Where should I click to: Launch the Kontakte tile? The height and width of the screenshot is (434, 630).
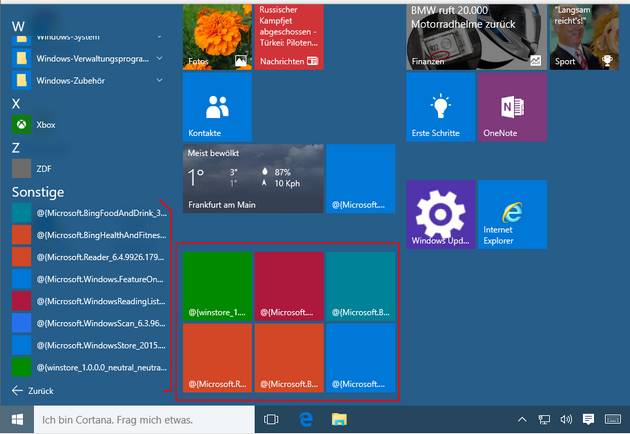coord(217,107)
